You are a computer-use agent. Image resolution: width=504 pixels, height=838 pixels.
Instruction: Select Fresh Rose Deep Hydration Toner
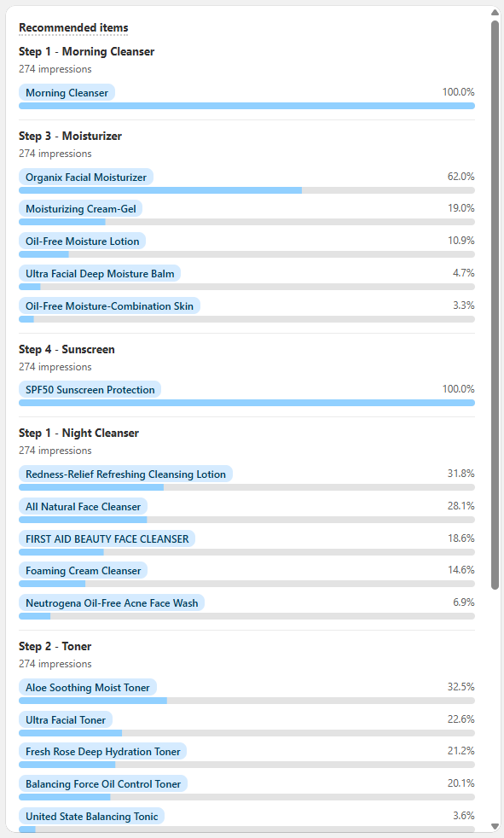102,752
